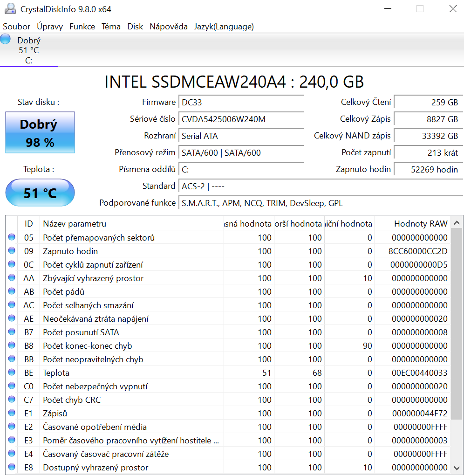
Task: Click the 51 °C temperature gauge
Action: tap(40, 192)
